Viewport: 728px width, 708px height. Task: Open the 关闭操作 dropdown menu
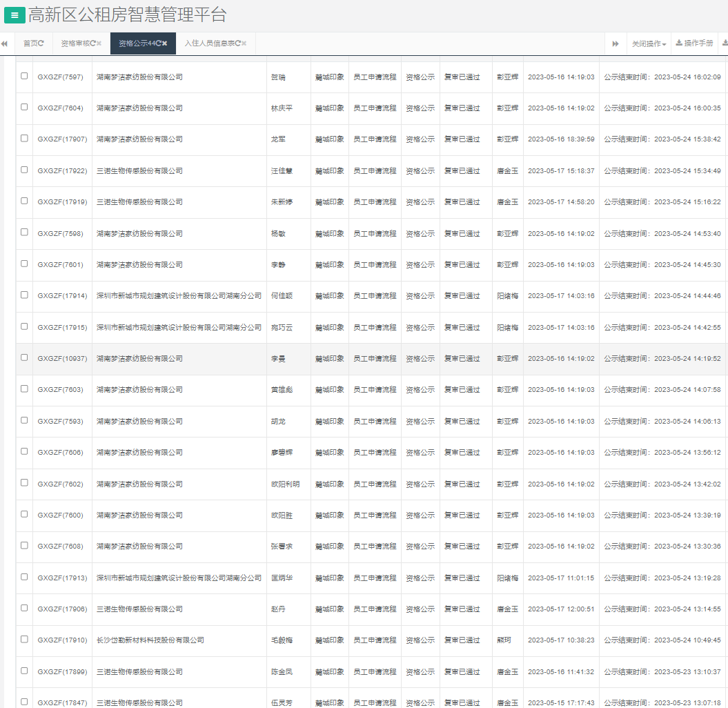649,43
